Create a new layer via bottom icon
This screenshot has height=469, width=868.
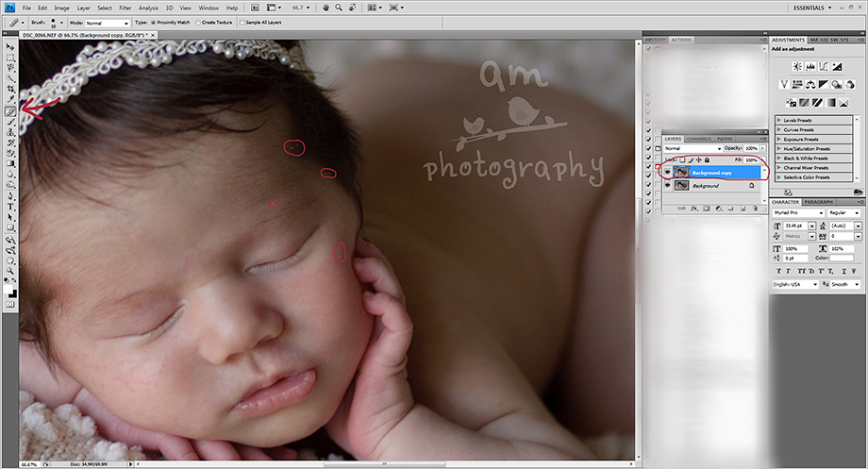[x=743, y=209]
